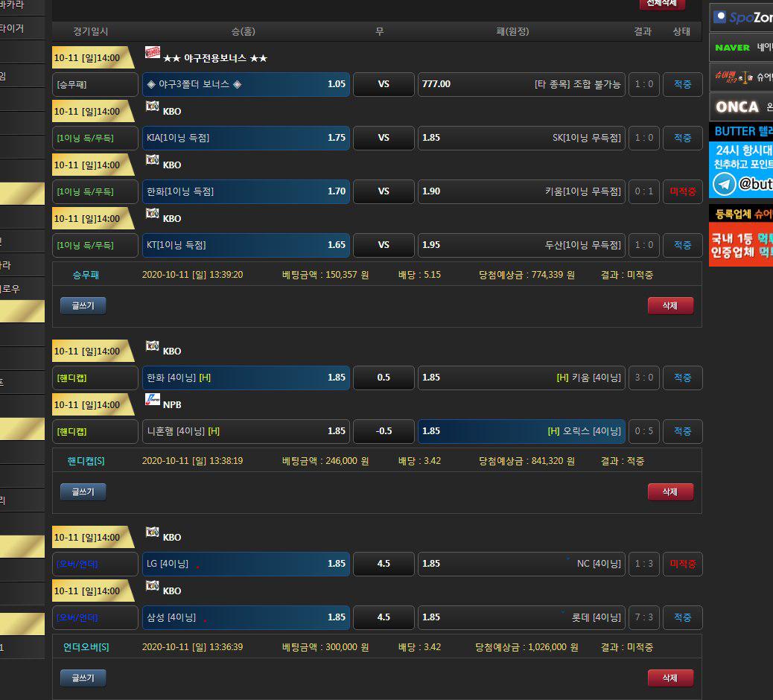Click the 등록업체 orange banner on right
The height and width of the screenshot is (700, 773).
[x=741, y=214]
